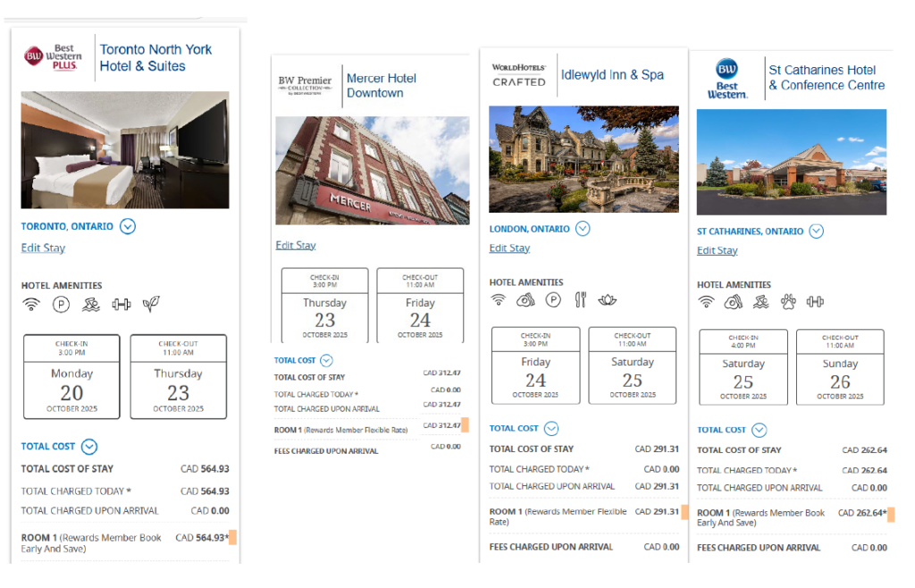Click the fitness dumbbell icon for Toronto hotel
This screenshot has height=588, width=915.
click(121, 304)
